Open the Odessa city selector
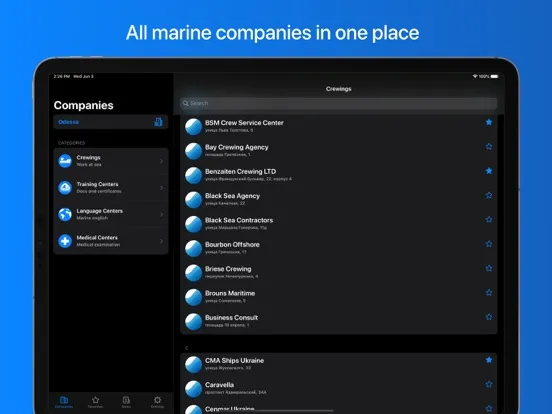The height and width of the screenshot is (414, 552). 111,122
